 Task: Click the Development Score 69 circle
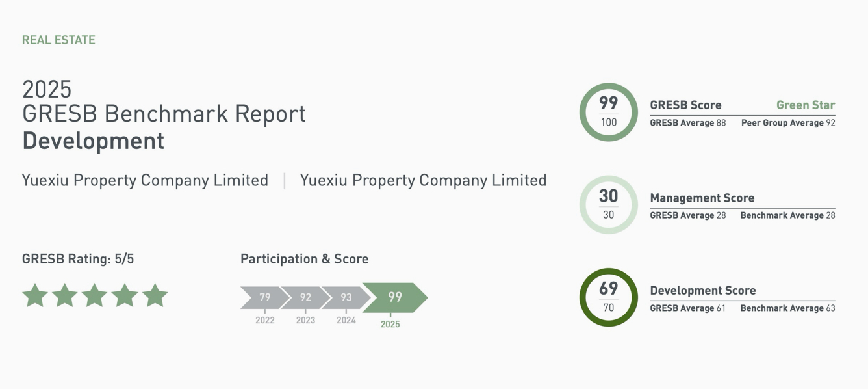[608, 297]
